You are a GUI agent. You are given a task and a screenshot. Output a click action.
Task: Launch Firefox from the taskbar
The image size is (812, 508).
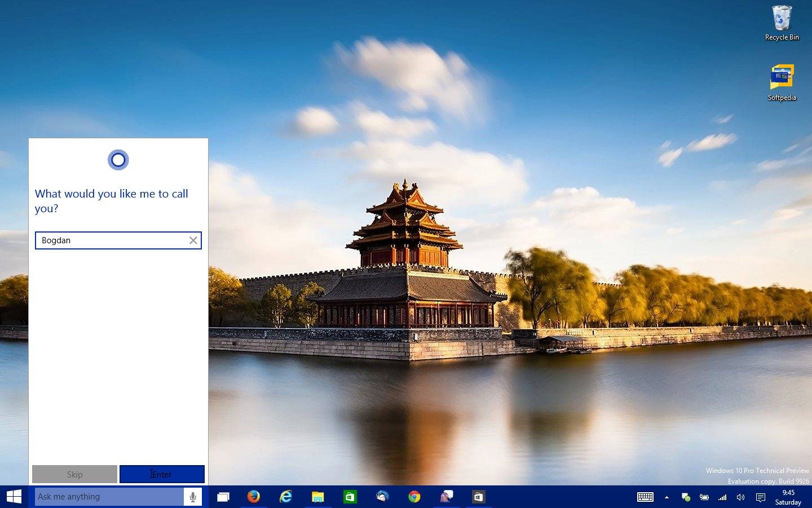pyautogui.click(x=254, y=497)
